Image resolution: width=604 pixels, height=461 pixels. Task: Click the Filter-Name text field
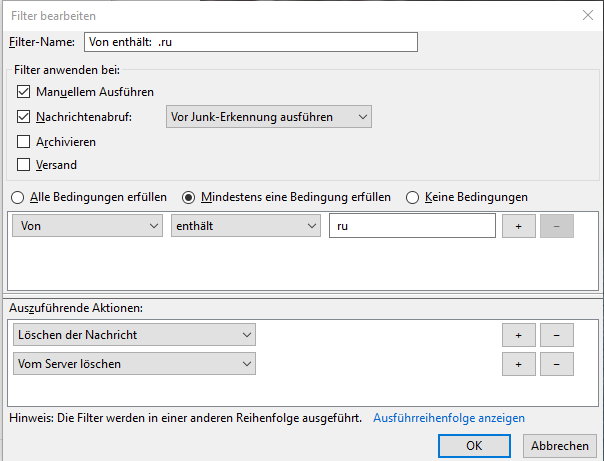250,42
